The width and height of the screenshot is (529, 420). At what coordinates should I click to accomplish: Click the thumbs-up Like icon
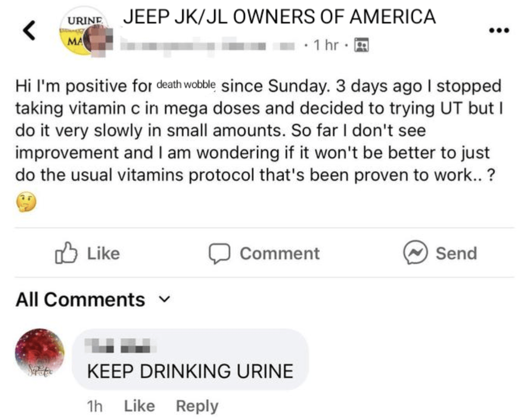click(66, 253)
